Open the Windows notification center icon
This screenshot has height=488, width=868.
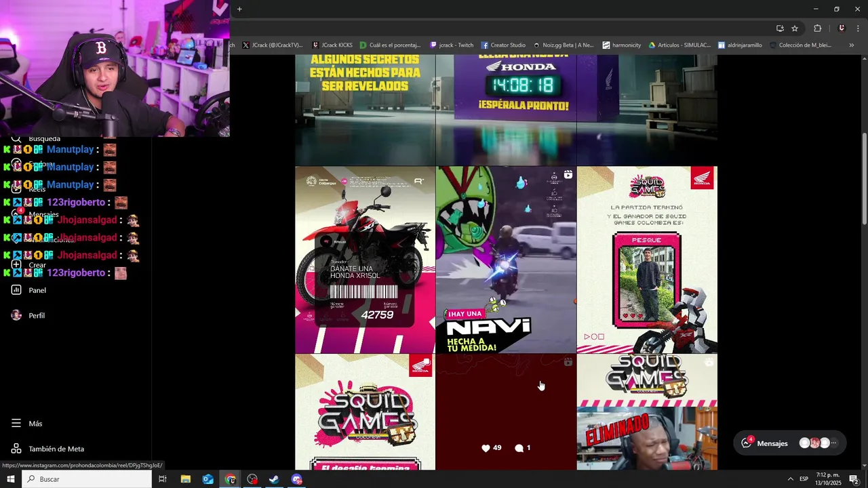click(x=854, y=479)
